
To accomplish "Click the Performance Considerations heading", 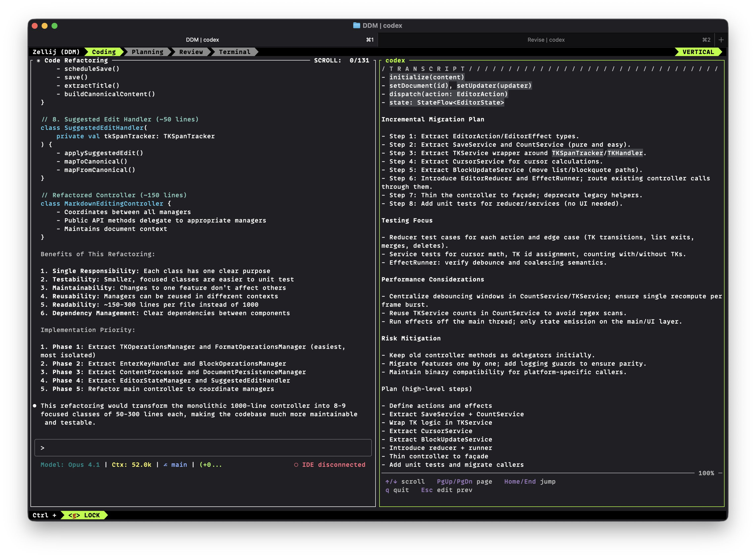I will pos(433,279).
